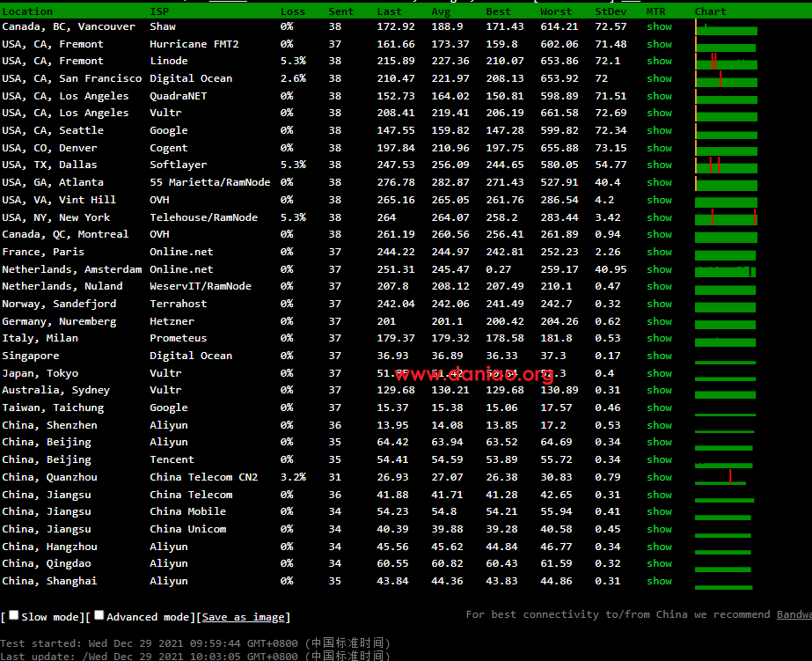The width and height of the screenshot is (812, 661).
Task: Show MTR for Quanzhou China Telecom CN2
Action: click(659, 476)
